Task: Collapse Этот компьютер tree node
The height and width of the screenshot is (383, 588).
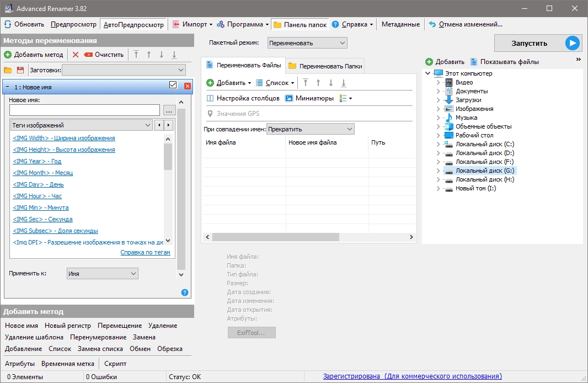Action: point(428,73)
